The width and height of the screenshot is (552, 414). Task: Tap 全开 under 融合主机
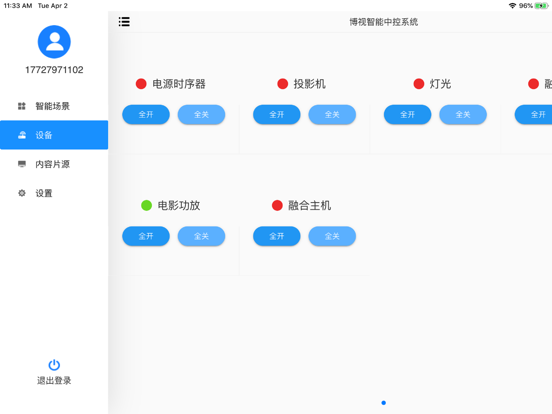pos(277,236)
